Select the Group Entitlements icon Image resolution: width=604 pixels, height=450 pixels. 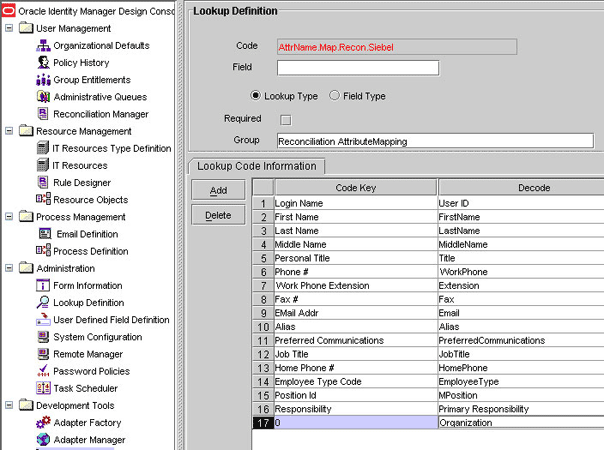click(43, 80)
